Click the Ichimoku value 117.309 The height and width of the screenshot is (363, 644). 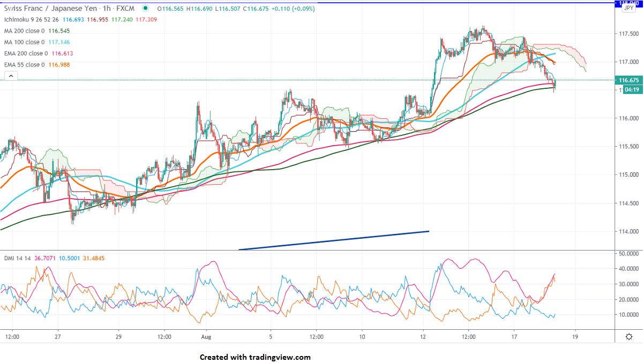coord(147,19)
